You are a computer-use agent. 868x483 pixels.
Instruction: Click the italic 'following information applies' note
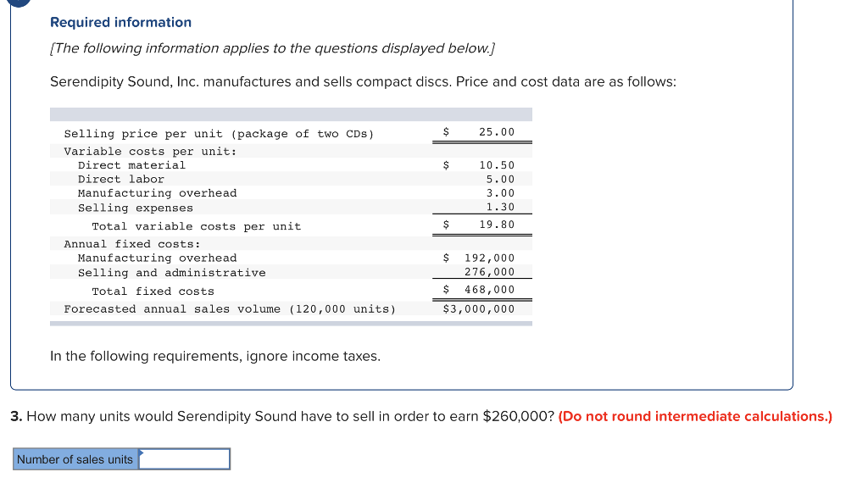pos(272,48)
